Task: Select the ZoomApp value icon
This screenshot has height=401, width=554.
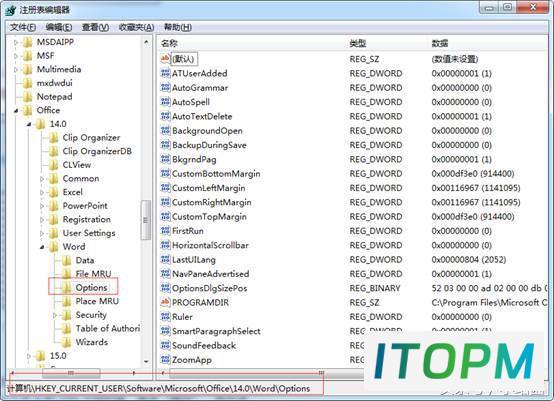Action: [165, 359]
